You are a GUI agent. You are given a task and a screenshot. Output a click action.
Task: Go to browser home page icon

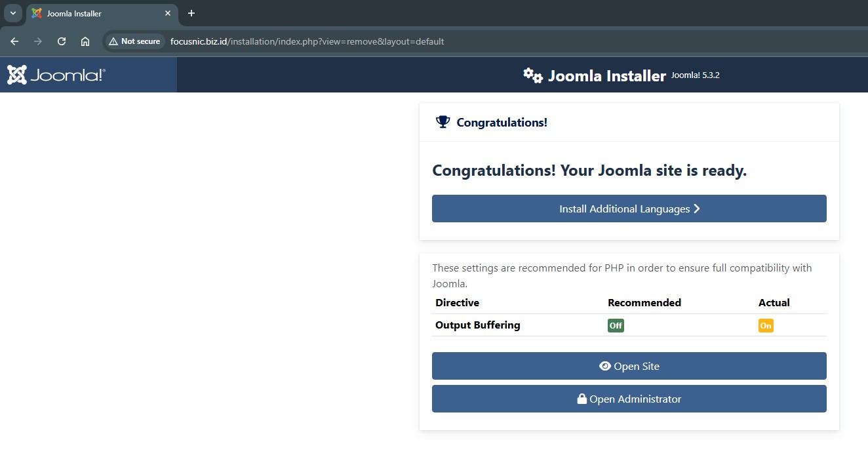point(85,41)
